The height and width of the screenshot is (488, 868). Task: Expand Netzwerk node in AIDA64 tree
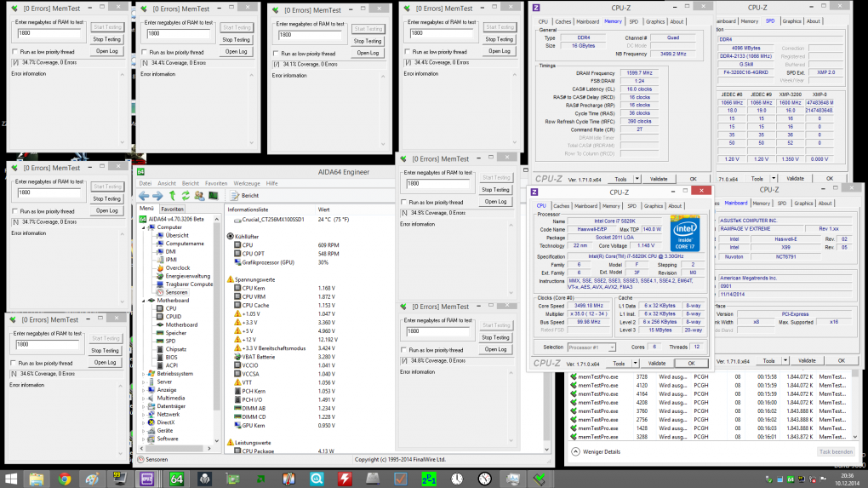(144, 414)
